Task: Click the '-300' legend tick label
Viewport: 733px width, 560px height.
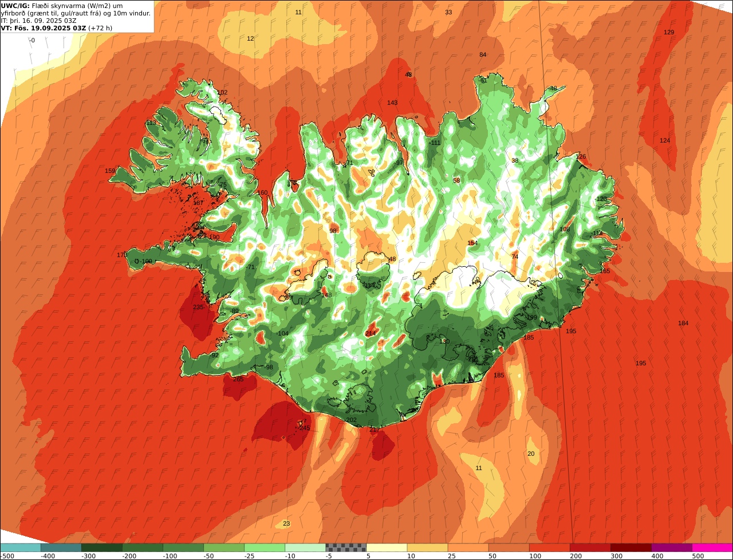Action: point(89,556)
